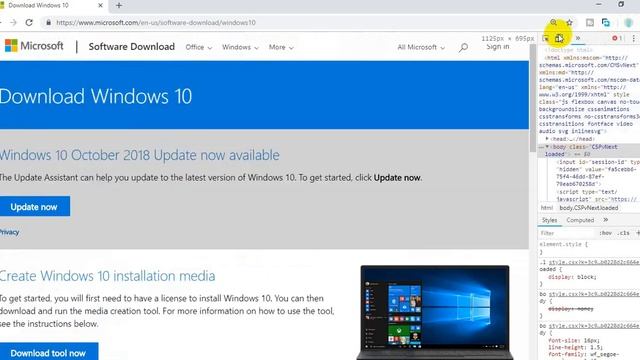The width and height of the screenshot is (640, 360).
Task: Click the struck-through display: none declaration
Action: pyautogui.click(x=571, y=309)
